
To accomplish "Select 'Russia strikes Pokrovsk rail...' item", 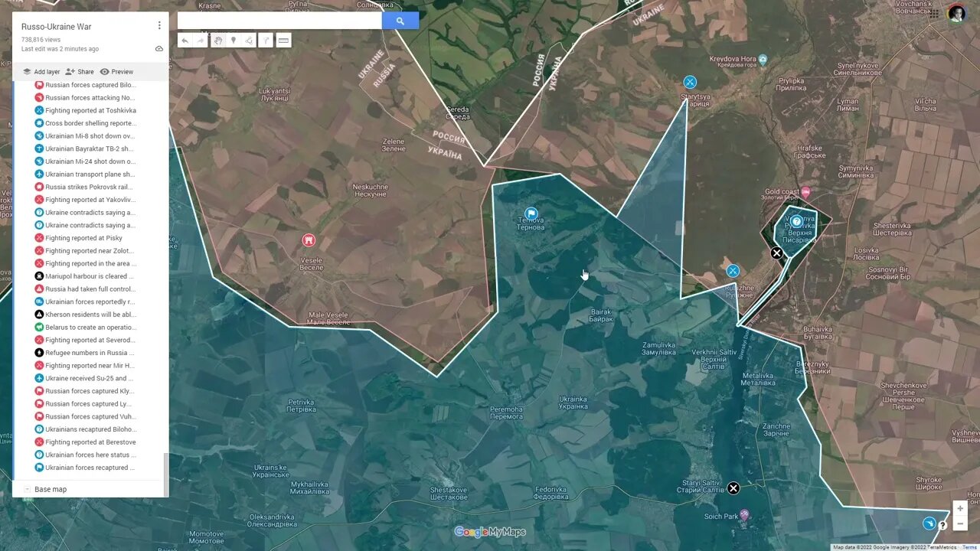I will pyautogui.click(x=85, y=187).
